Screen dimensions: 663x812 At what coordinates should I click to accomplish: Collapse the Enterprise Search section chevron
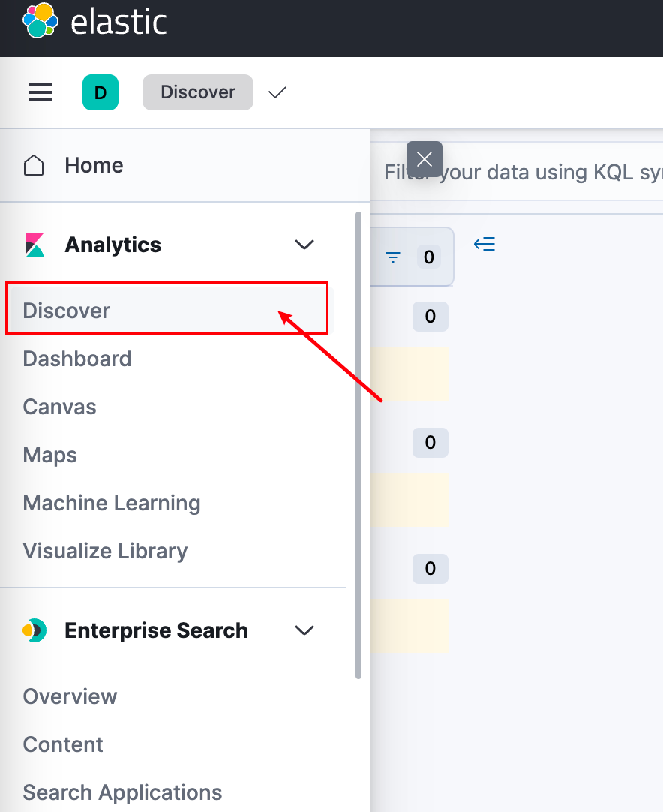[x=304, y=630]
